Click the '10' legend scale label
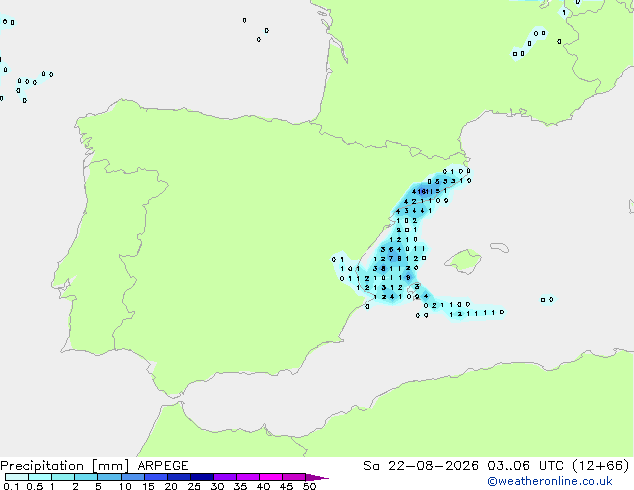634x490 pixels. (x=125, y=486)
